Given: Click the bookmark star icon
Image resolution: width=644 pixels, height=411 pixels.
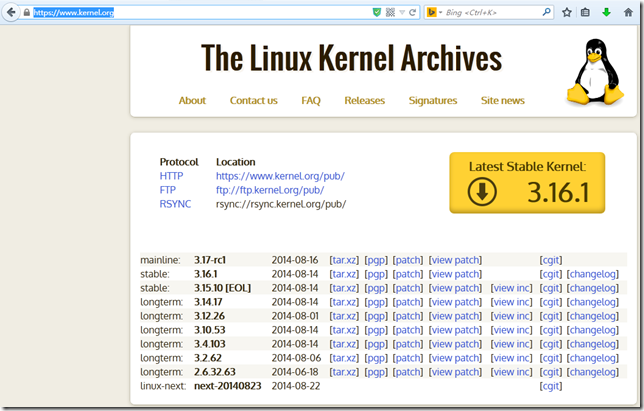Looking at the screenshot, I should pyautogui.click(x=567, y=12).
